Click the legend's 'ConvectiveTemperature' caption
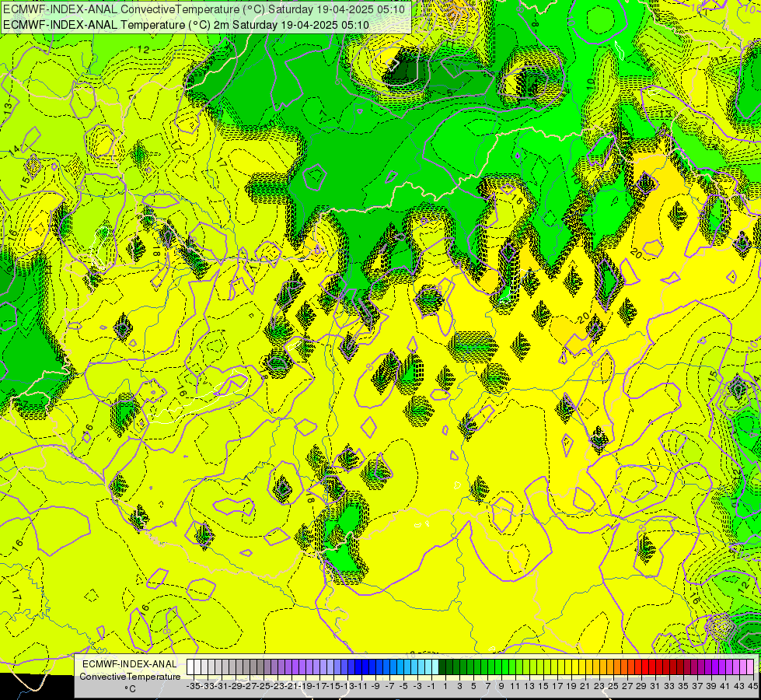This screenshot has height=700, width=761. point(130,676)
